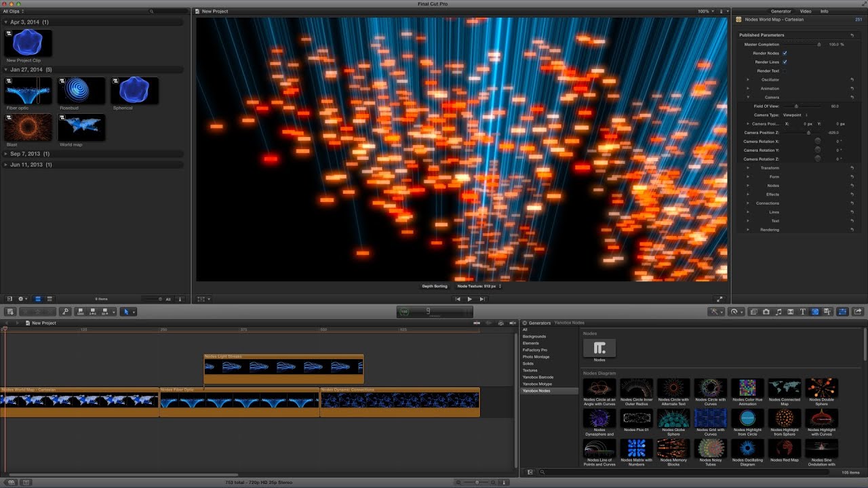Click the keyword editor key icon
Screen dimensions: 868x488
(x=65, y=312)
